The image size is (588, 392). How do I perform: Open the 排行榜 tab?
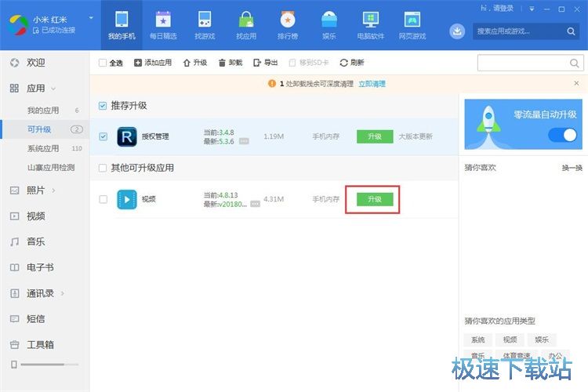tap(288, 25)
